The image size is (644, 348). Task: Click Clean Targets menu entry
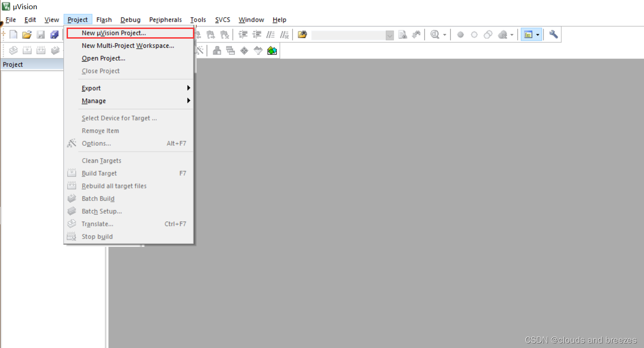click(129, 160)
